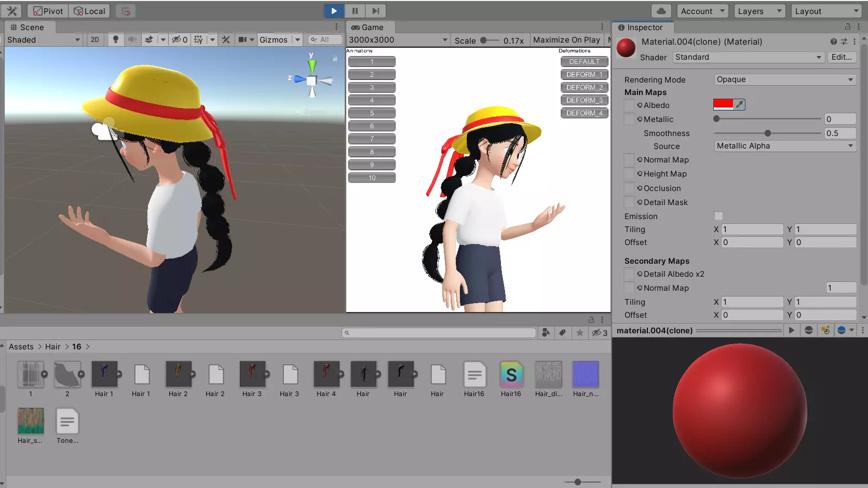The width and height of the screenshot is (868, 488).
Task: Start Play mode
Action: coord(334,11)
